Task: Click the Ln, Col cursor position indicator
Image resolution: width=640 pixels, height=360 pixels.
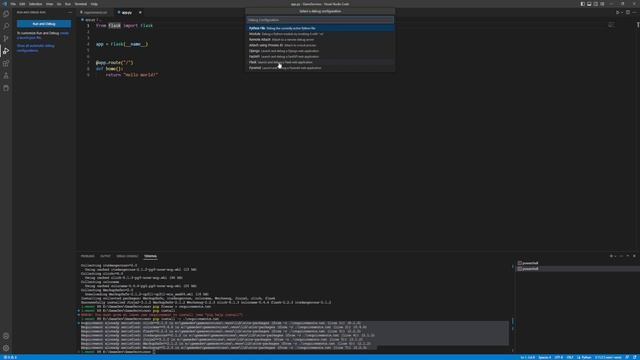Action: pyautogui.click(x=527, y=357)
